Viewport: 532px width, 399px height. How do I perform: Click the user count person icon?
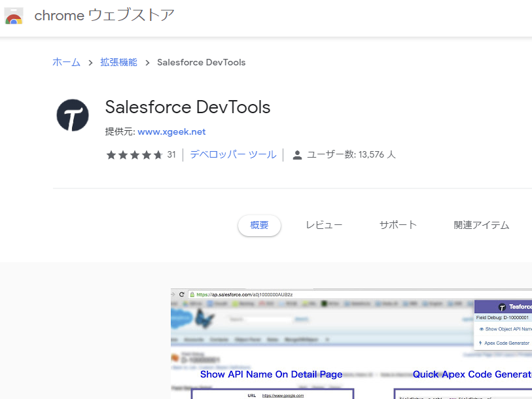pyautogui.click(x=297, y=155)
